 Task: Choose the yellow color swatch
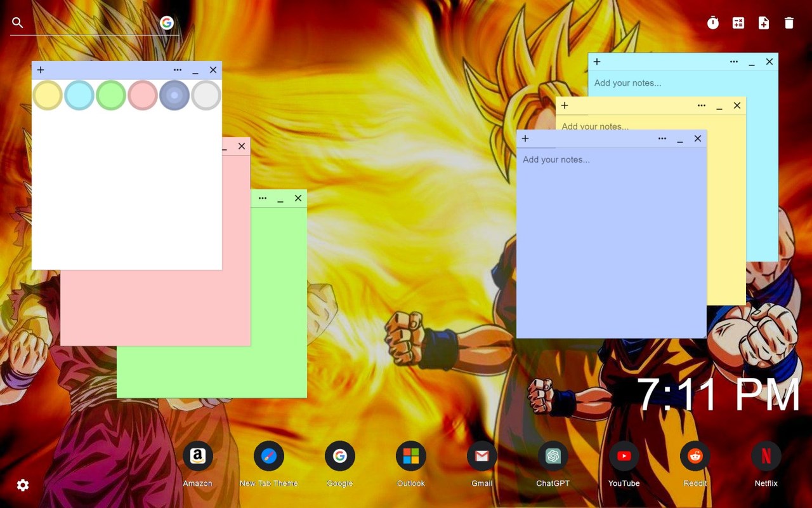[48, 95]
